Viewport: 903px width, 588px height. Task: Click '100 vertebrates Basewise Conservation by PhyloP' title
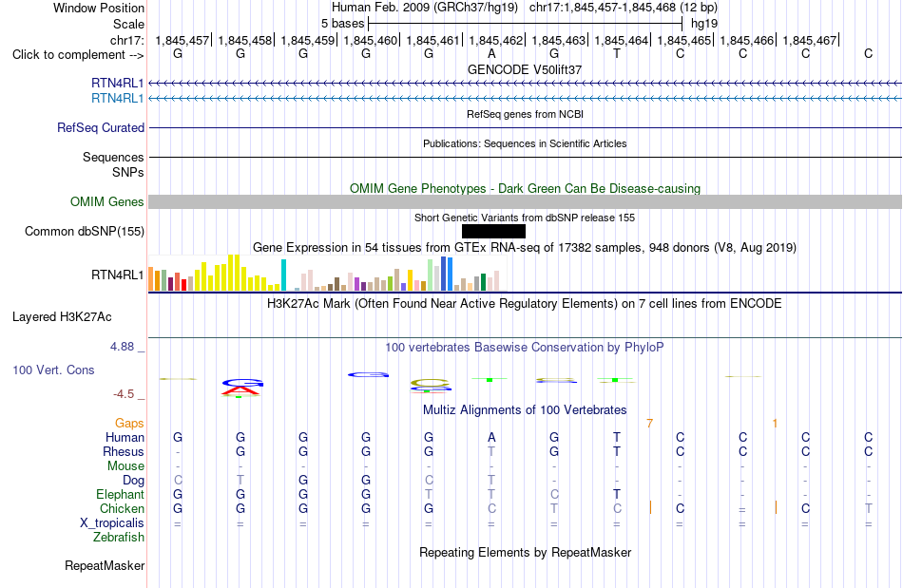pos(525,347)
